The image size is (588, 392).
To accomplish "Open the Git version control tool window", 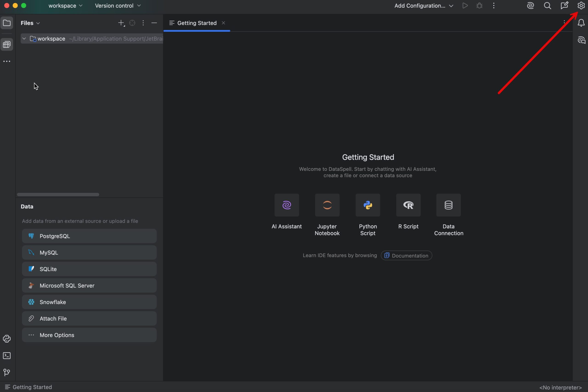I will [x=7, y=372].
